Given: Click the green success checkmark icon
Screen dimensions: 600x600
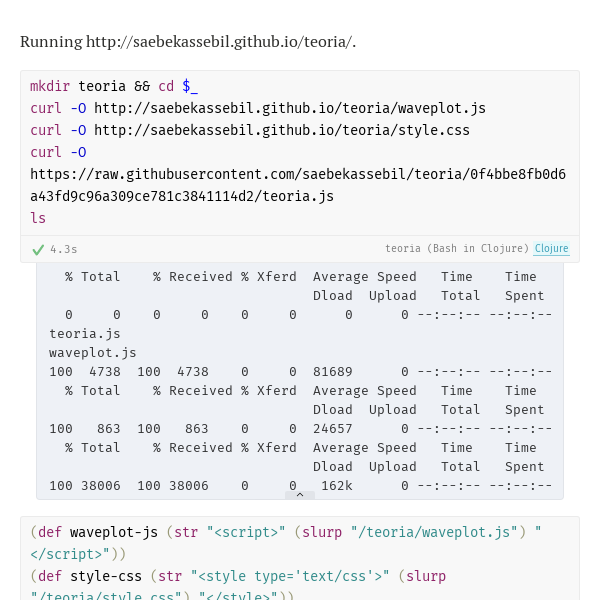Looking at the screenshot, I should tap(38, 250).
